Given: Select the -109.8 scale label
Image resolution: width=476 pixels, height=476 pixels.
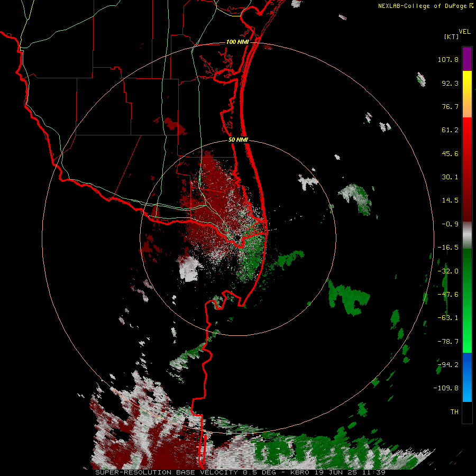Looking at the screenshot, I should [x=446, y=388].
